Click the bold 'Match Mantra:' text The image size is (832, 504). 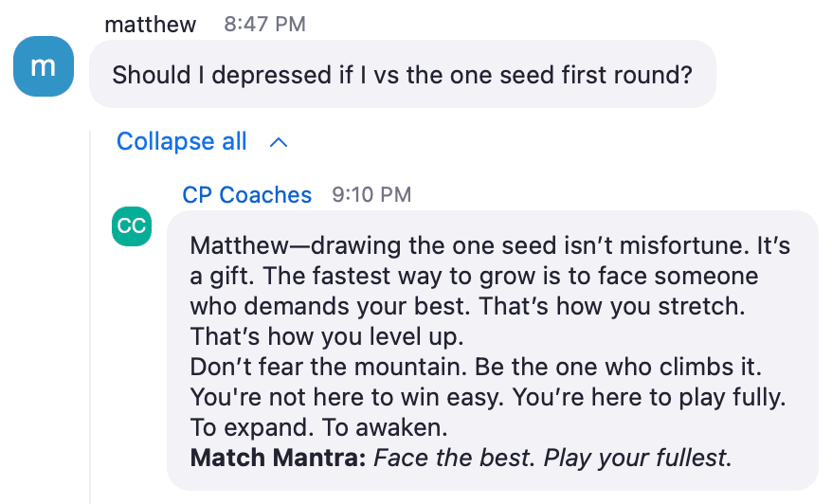click(x=278, y=458)
